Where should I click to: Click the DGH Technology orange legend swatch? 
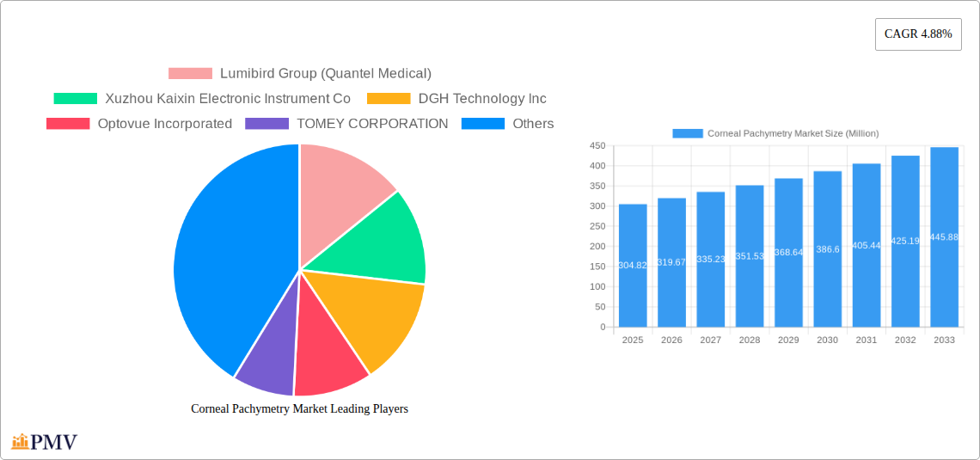tap(389, 99)
